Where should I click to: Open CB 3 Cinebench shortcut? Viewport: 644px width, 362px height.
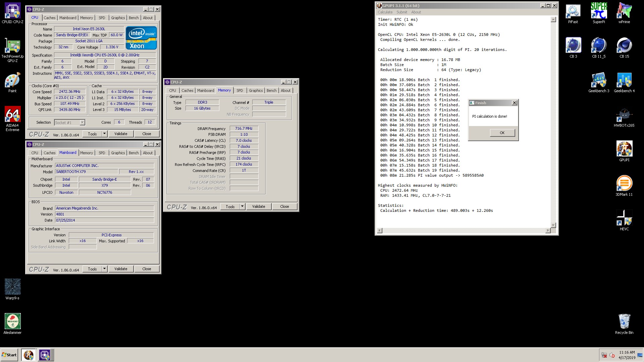(x=573, y=48)
